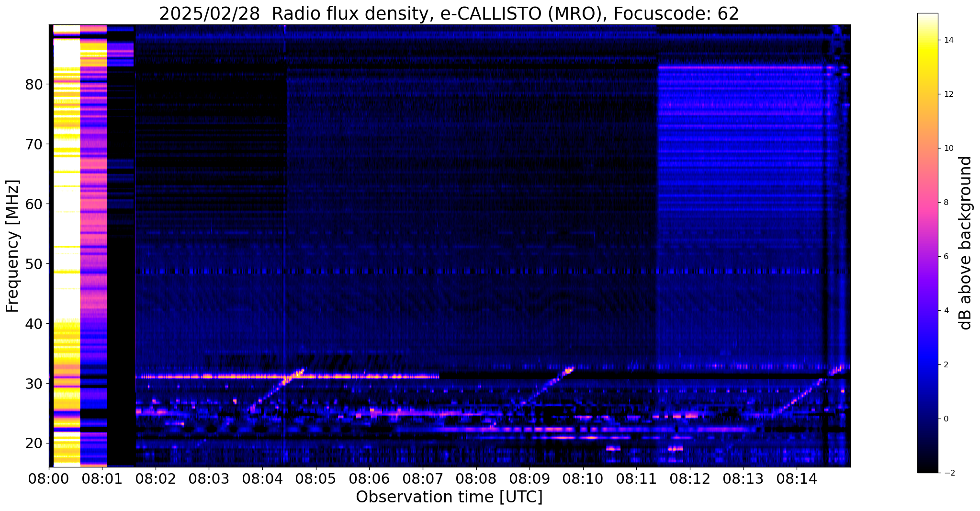This screenshot has width=980, height=511.
Task: Click the 08:01 time tick label
Action: [x=102, y=478]
